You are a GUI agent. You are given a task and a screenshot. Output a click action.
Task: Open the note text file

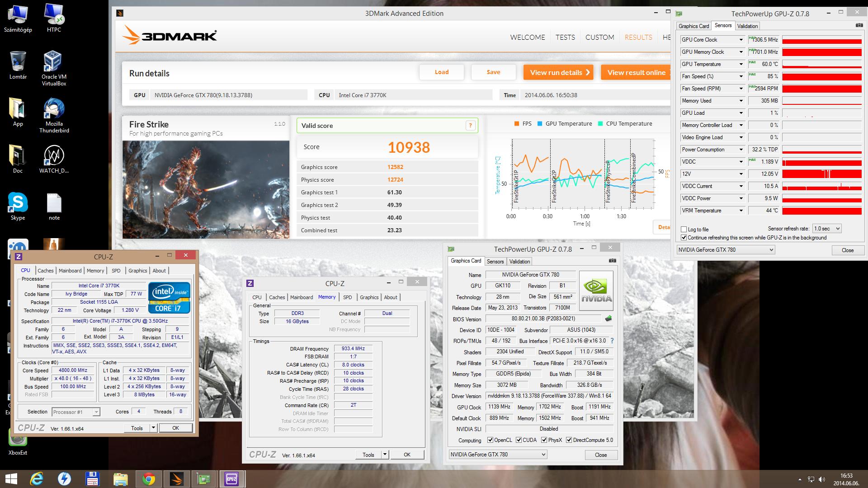pos(54,206)
